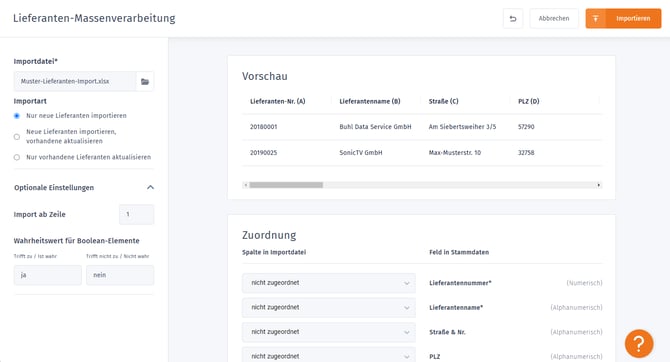The image size is (670, 362).
Task: Click the Lieferantennummer* field label
Action: [x=460, y=283]
